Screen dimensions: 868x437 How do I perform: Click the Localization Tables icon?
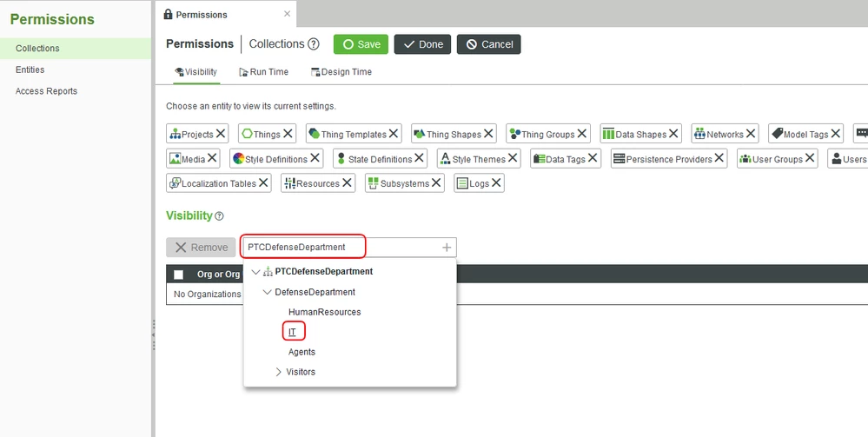pos(175,183)
